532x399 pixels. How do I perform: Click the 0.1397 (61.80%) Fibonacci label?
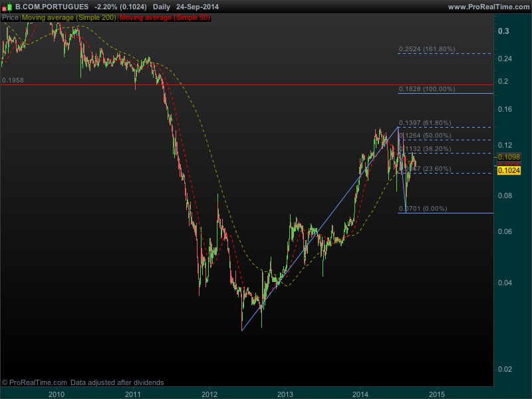point(425,123)
